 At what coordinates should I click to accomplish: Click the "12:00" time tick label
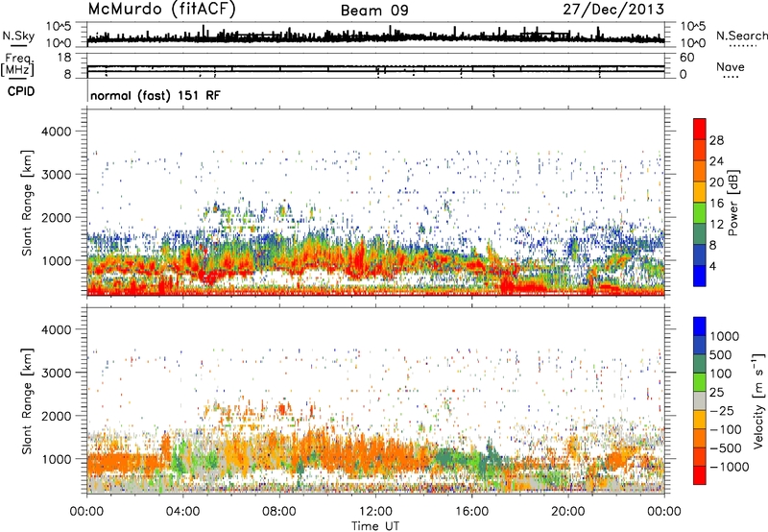point(375,512)
